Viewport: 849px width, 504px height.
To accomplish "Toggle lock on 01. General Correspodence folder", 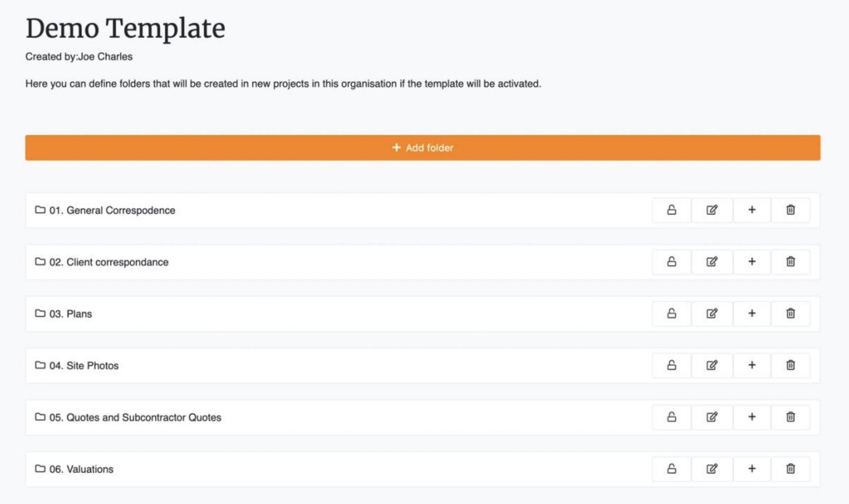I will coord(671,210).
